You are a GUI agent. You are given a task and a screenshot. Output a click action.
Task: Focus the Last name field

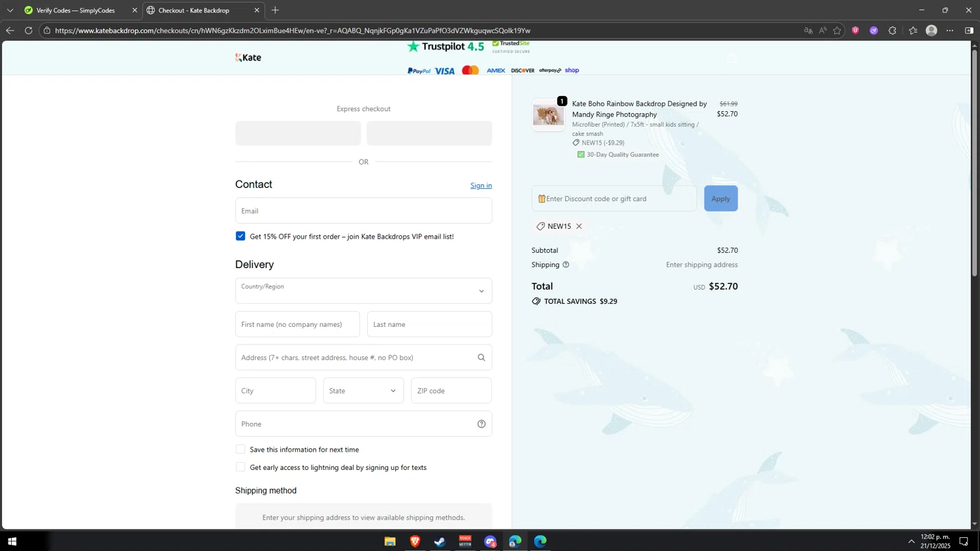click(x=430, y=324)
